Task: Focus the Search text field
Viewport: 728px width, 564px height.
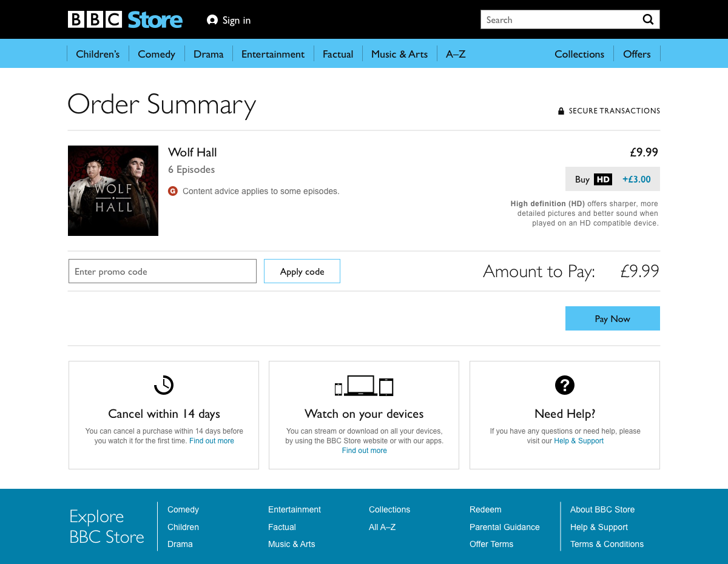Action: pyautogui.click(x=561, y=19)
